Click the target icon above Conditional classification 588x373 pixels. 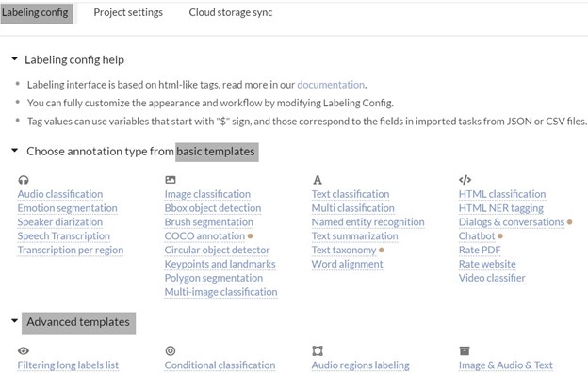point(171,351)
